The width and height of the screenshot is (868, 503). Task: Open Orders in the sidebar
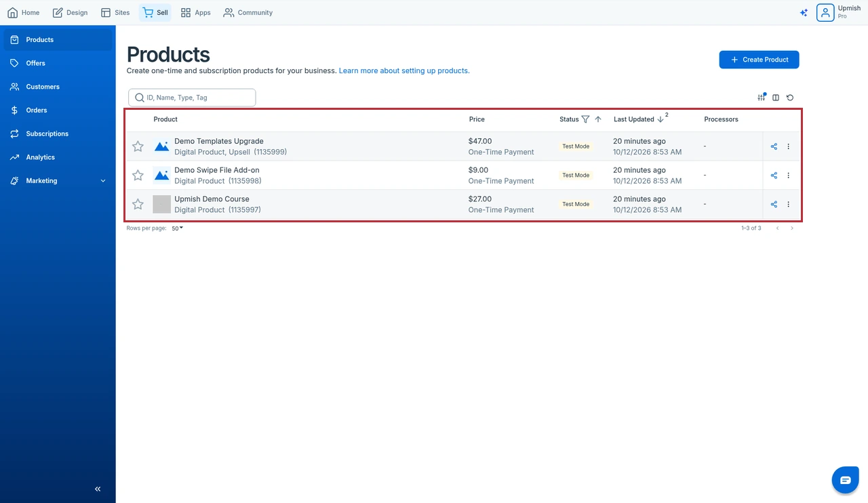click(58, 110)
